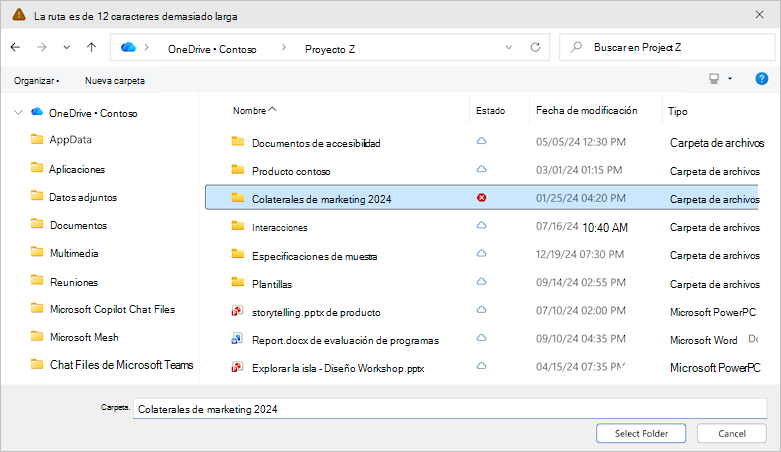Select Aplicaciones folder in sidebar

pos(77,169)
